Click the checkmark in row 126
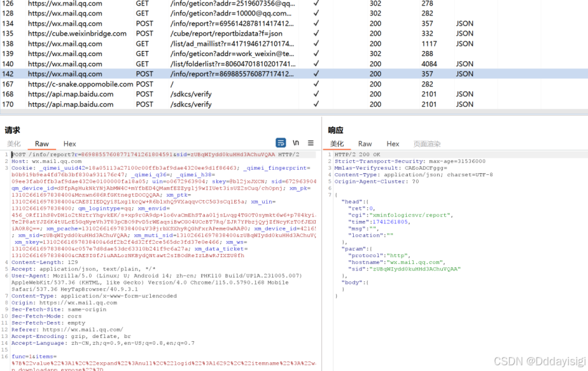588x371 pixels. 316,3
